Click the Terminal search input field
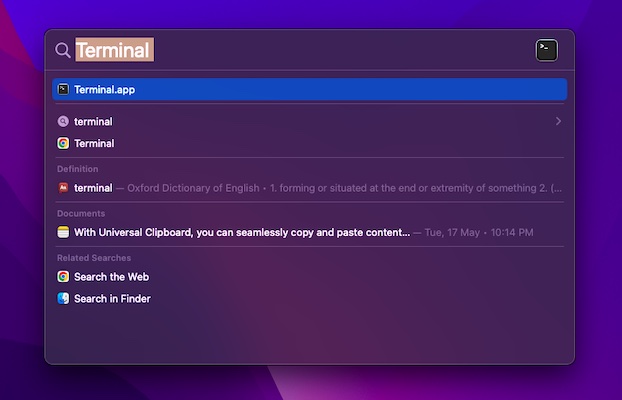Image resolution: width=622 pixels, height=400 pixels. coord(301,50)
